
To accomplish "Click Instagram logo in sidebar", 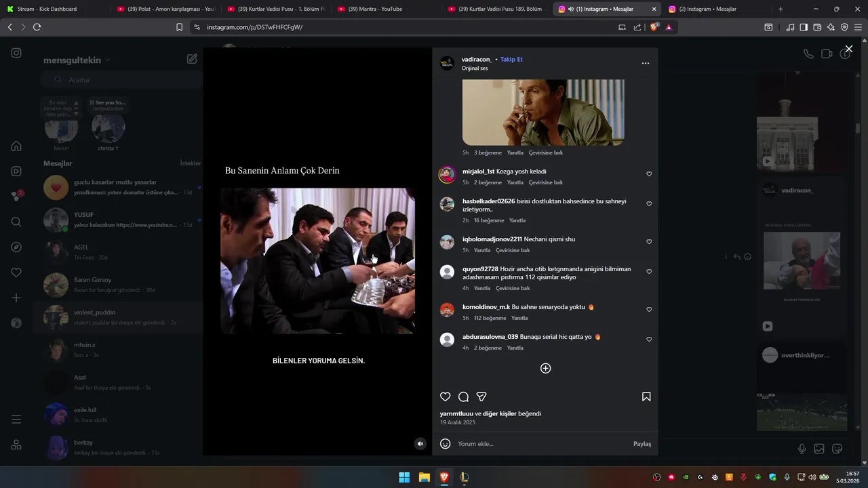I will [x=16, y=53].
